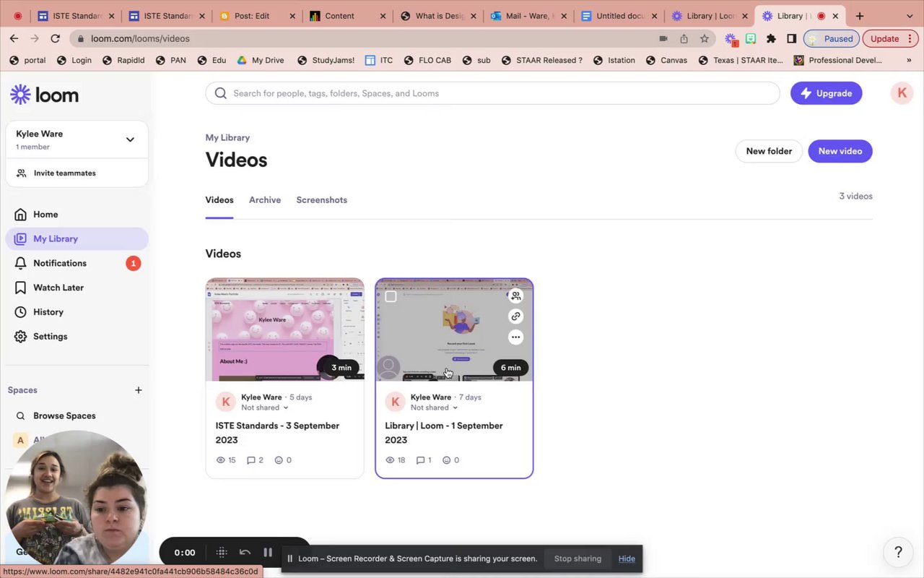924x578 pixels.
Task: Click New video button
Action: pos(840,151)
